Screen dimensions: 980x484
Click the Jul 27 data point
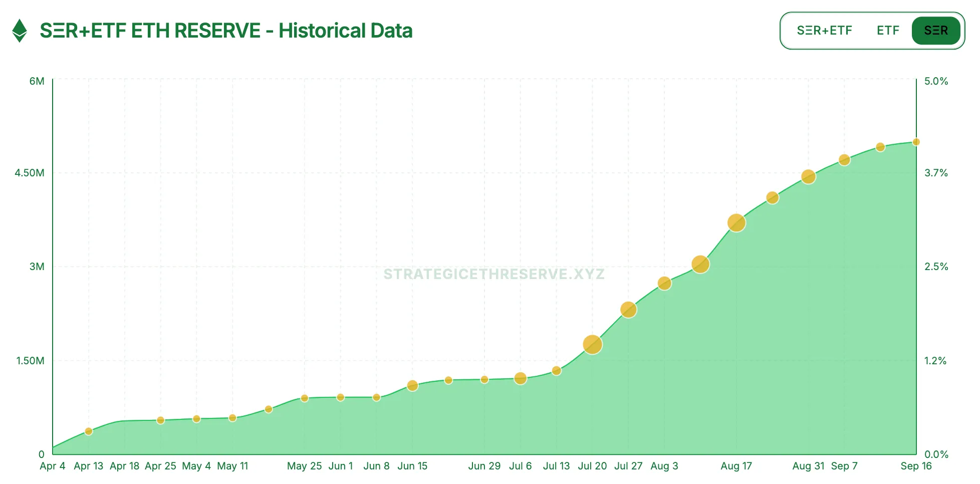click(x=628, y=310)
